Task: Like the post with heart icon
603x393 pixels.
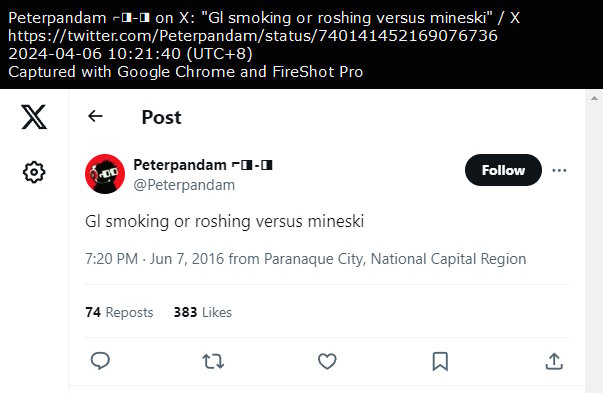Action: pyautogui.click(x=327, y=361)
